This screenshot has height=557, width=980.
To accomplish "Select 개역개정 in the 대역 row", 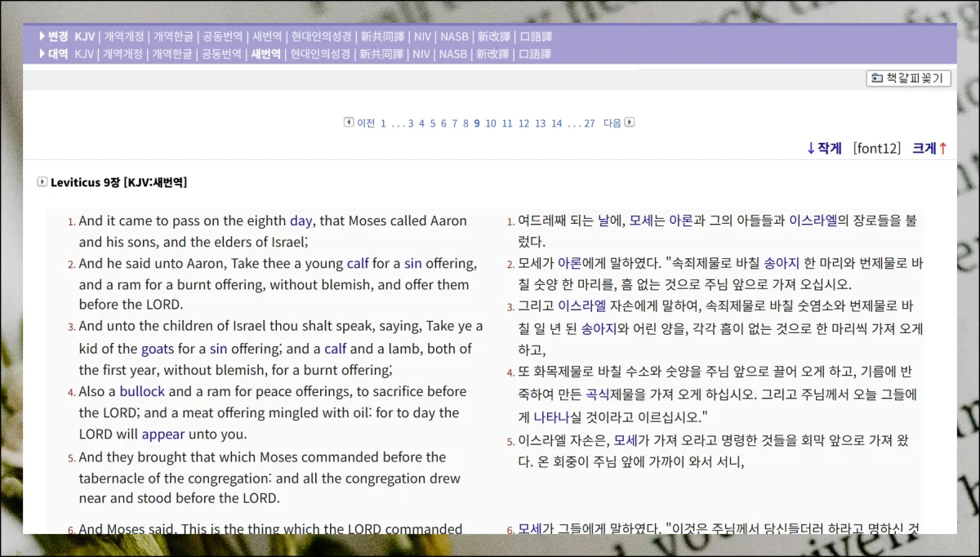I will 123,54.
